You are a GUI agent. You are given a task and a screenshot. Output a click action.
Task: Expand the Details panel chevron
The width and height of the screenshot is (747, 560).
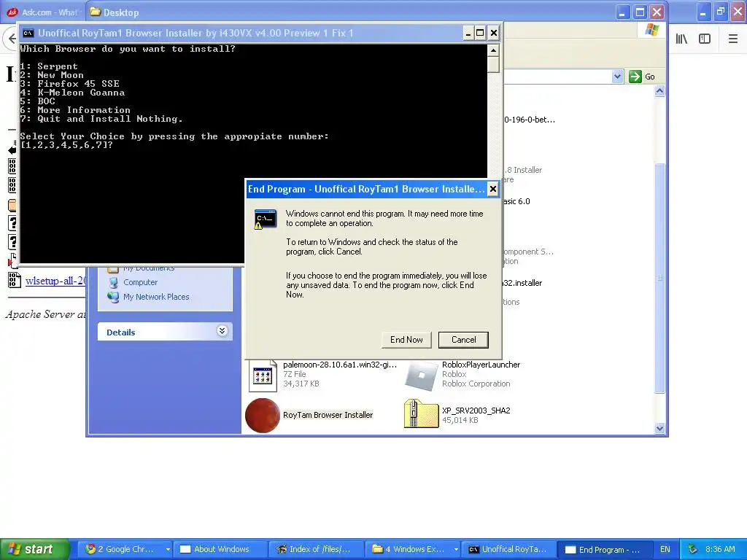click(x=222, y=331)
